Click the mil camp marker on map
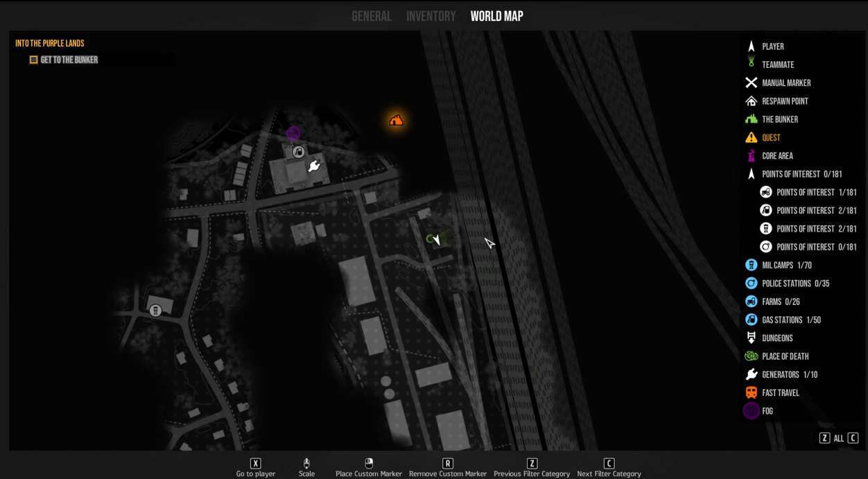 point(156,311)
